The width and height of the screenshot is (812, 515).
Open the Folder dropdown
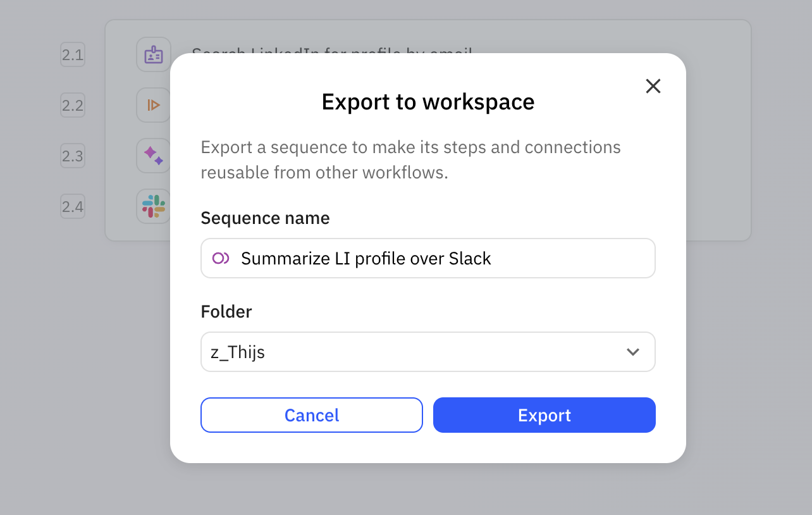(x=428, y=352)
